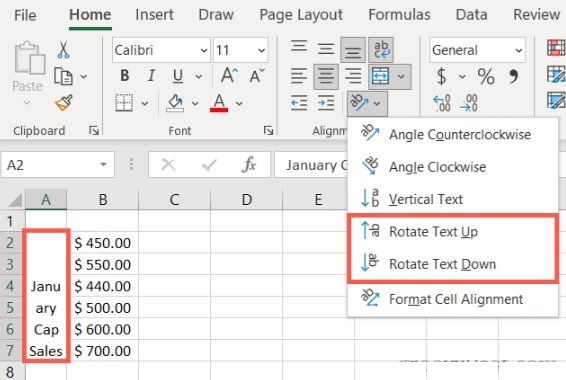Image resolution: width=566 pixels, height=380 pixels.
Task: Click the Insert Function fx button
Action: click(x=249, y=165)
